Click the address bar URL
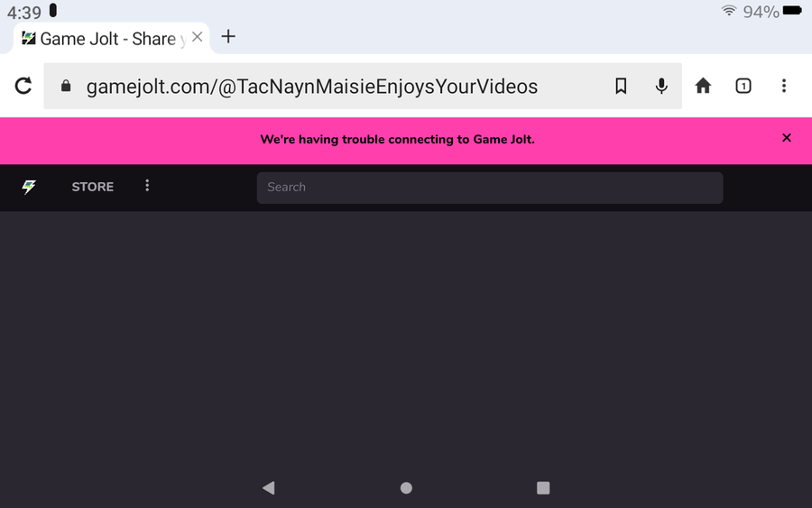This screenshot has width=812, height=508. 312,87
